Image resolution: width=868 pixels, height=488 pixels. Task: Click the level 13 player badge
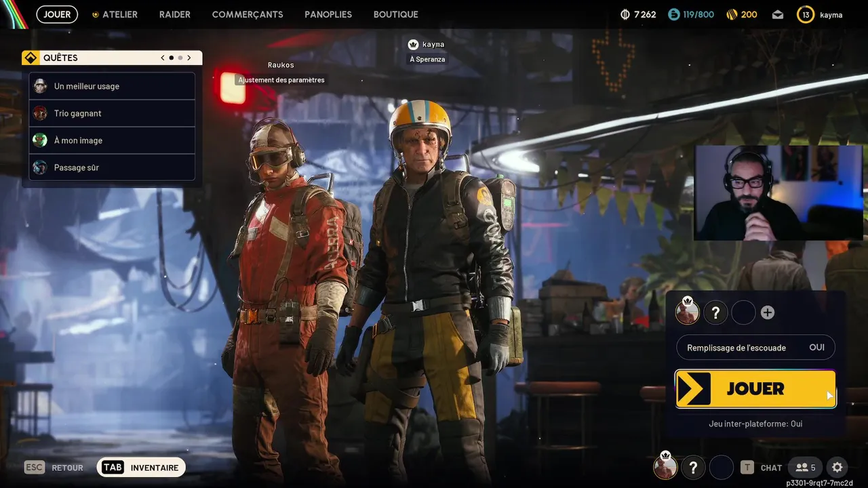pyautogui.click(x=806, y=14)
